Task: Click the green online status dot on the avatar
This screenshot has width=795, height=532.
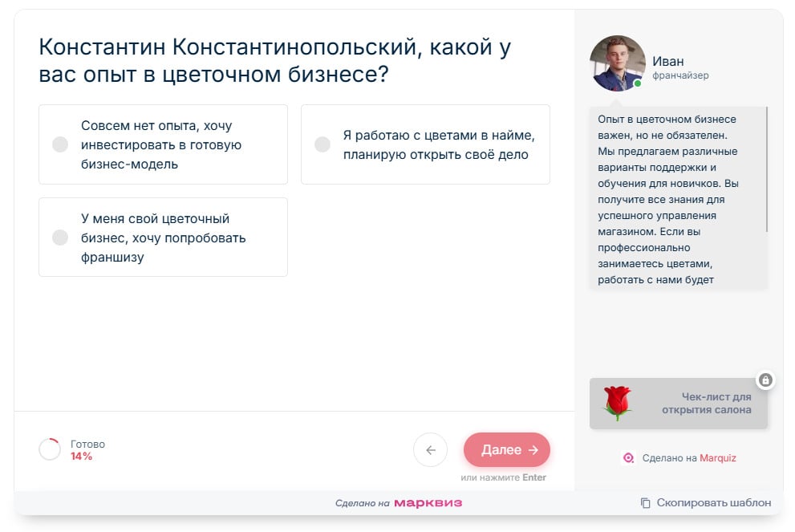Action: [x=638, y=82]
